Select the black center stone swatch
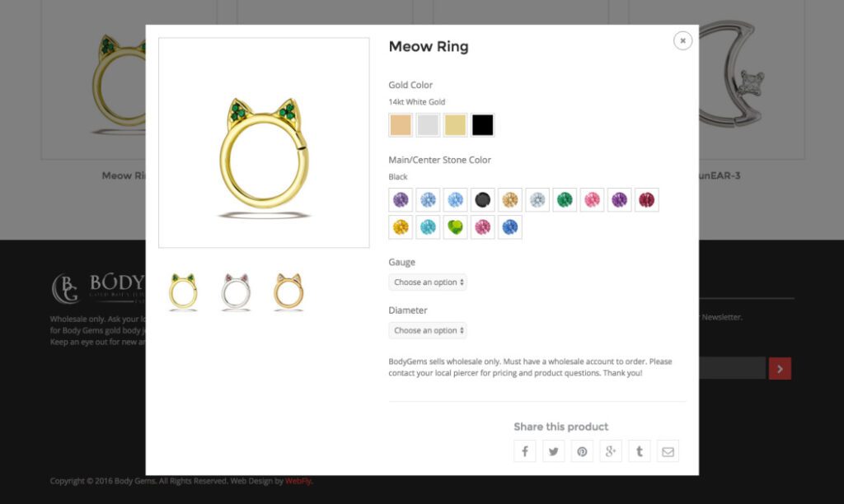The width and height of the screenshot is (844, 504). [482, 199]
